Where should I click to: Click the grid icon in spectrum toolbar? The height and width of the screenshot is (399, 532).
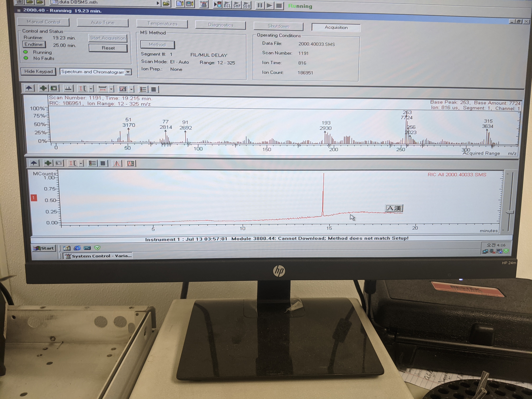[154, 90]
